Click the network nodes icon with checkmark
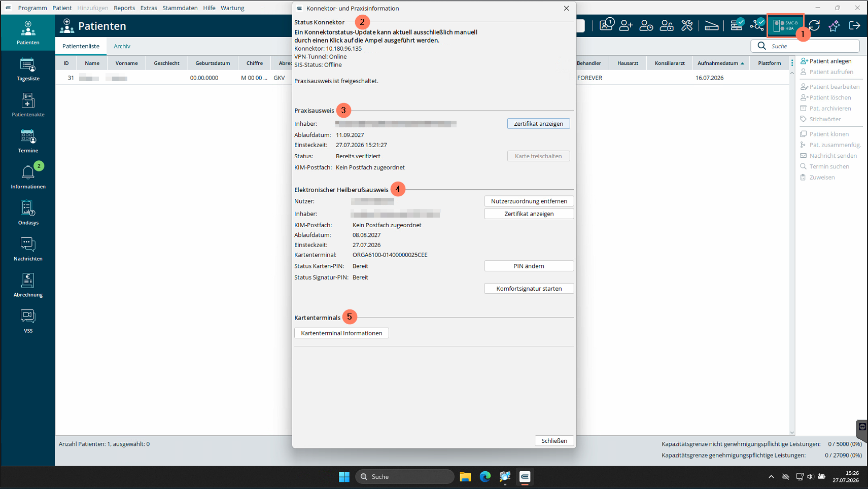Viewport: 868px width, 489px height. pos(757,25)
